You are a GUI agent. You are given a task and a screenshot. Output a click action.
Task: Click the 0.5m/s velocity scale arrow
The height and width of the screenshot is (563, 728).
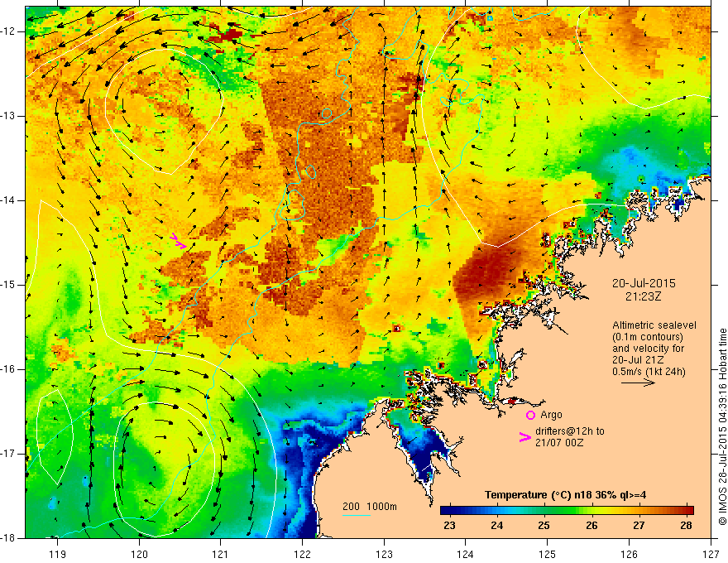click(638, 383)
